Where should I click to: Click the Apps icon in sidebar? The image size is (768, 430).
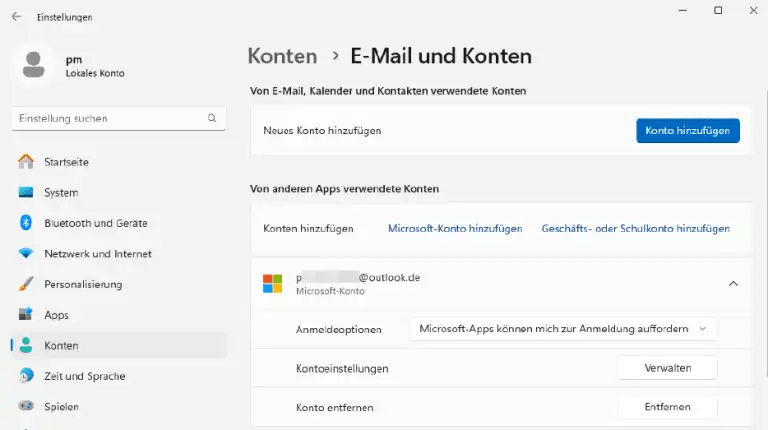click(x=26, y=315)
